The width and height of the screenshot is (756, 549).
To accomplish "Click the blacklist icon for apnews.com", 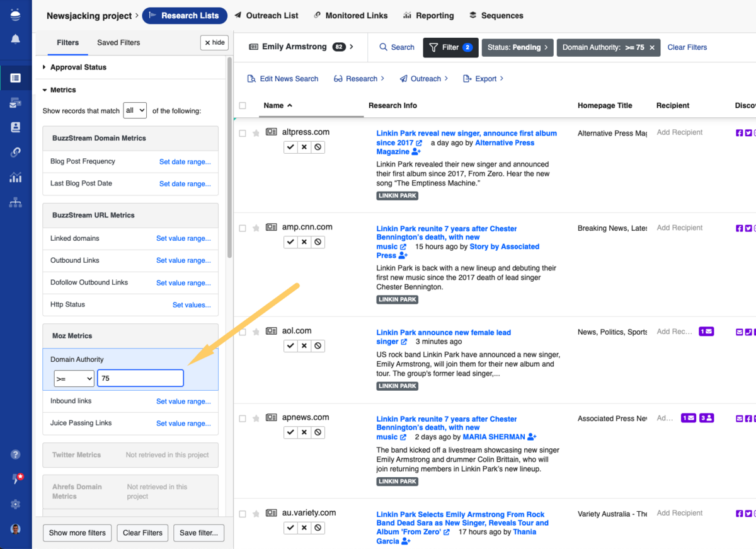I will coord(318,432).
